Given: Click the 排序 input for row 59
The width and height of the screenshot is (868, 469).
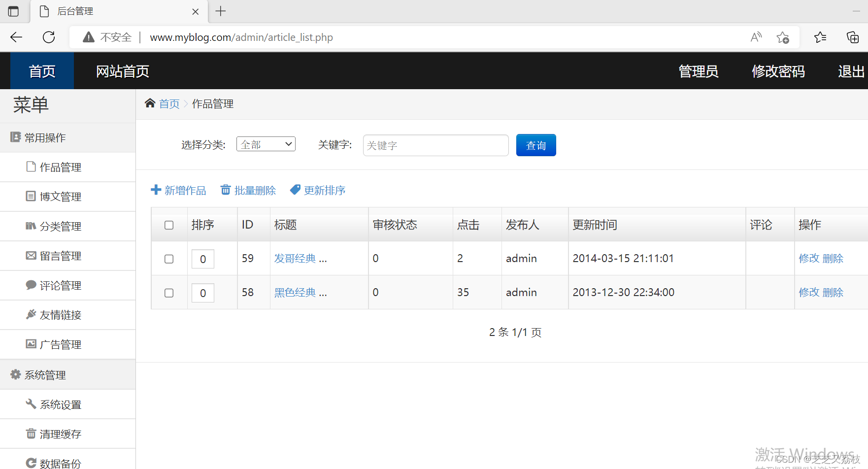Looking at the screenshot, I should 203,259.
